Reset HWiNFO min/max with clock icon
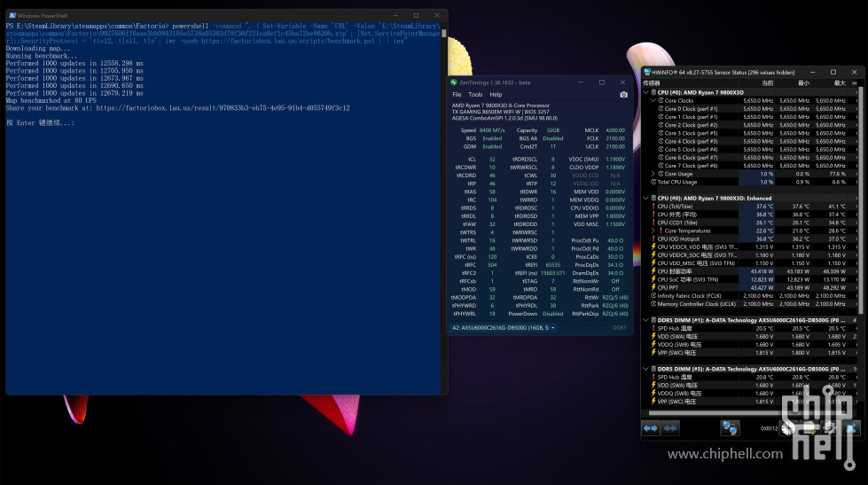The image size is (868, 485). pos(788,428)
